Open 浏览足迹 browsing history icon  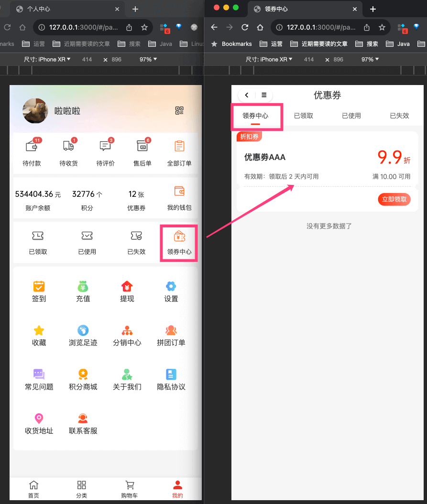83,330
